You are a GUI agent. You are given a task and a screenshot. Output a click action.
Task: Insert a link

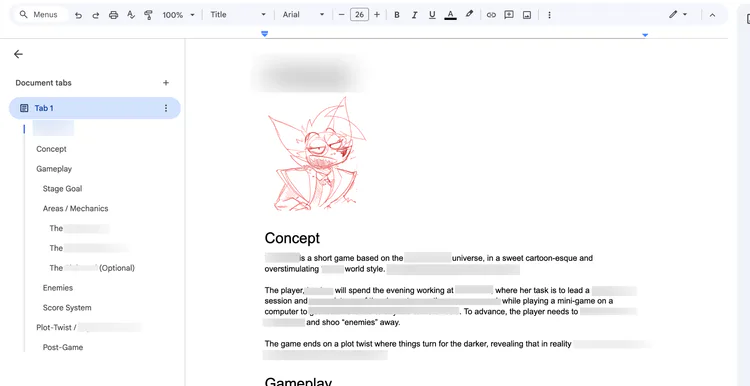coord(491,15)
